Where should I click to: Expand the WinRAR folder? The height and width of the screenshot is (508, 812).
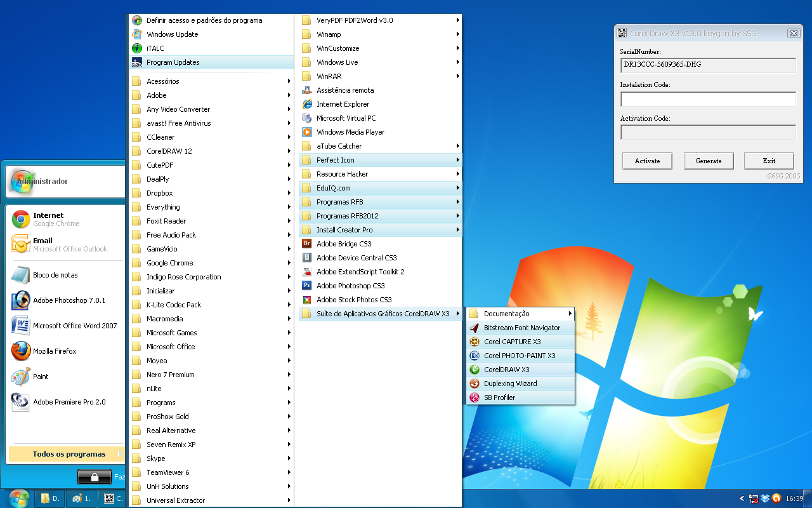(x=380, y=76)
